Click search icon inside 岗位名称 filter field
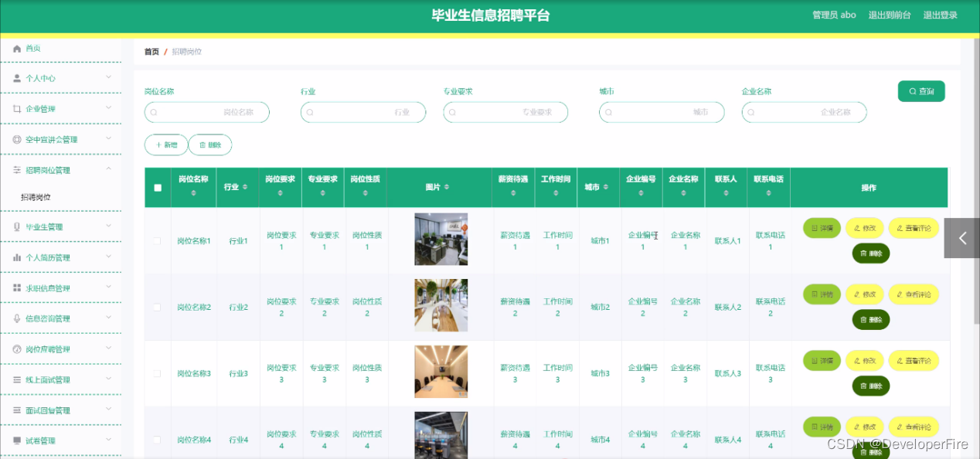Viewport: 980px width, 459px height. 154,112
